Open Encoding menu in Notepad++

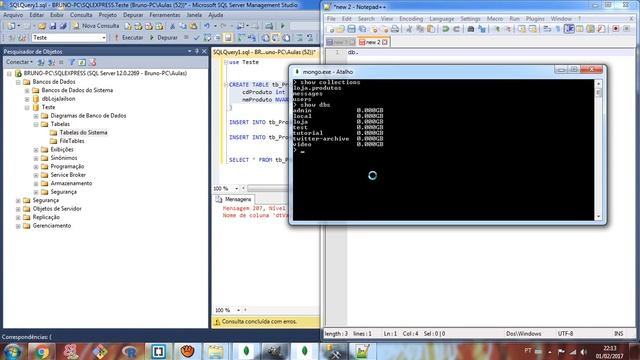pyautogui.click(x=411, y=19)
